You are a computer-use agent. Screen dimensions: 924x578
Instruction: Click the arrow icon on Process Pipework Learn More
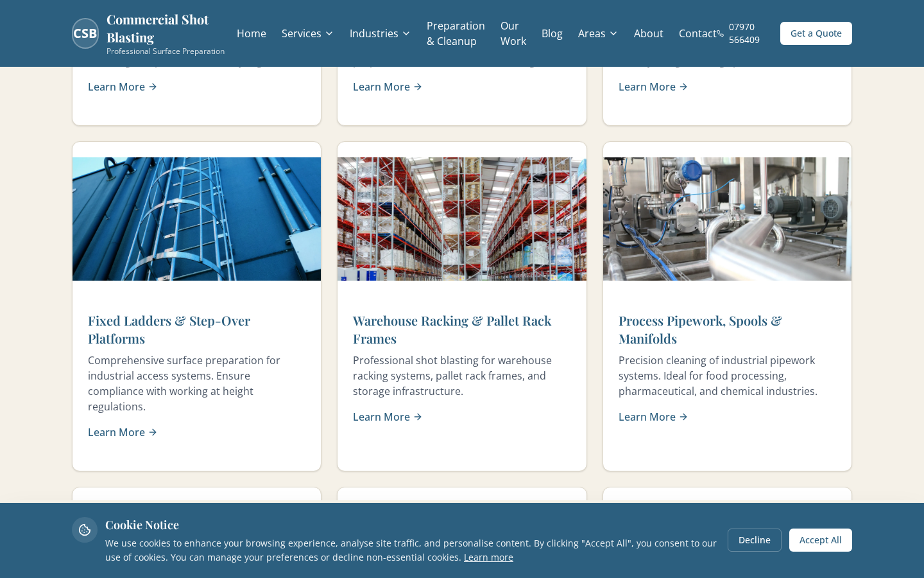click(x=683, y=417)
